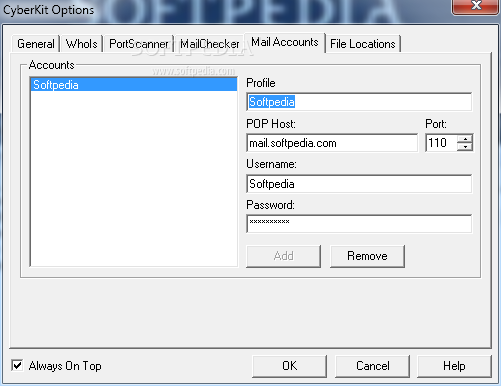Go to the MailChecker tab
Screen dimensions: 501x386
(x=210, y=44)
